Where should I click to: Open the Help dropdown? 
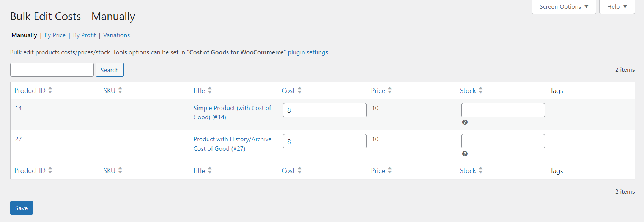617,7
